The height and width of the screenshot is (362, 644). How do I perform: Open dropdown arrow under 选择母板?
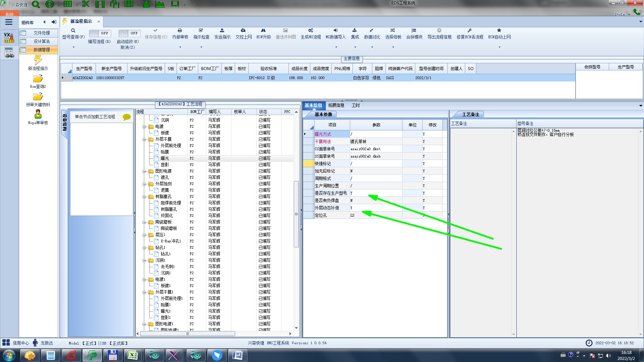(x=393, y=47)
